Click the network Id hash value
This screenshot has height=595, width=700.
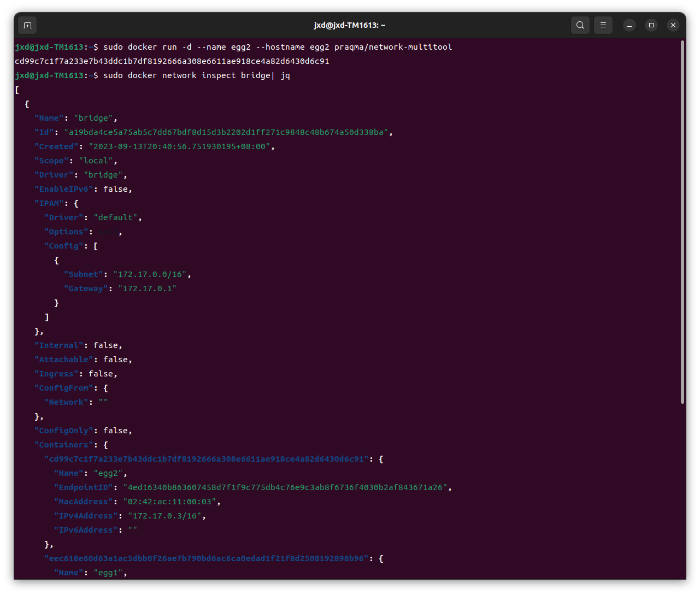[x=226, y=132]
